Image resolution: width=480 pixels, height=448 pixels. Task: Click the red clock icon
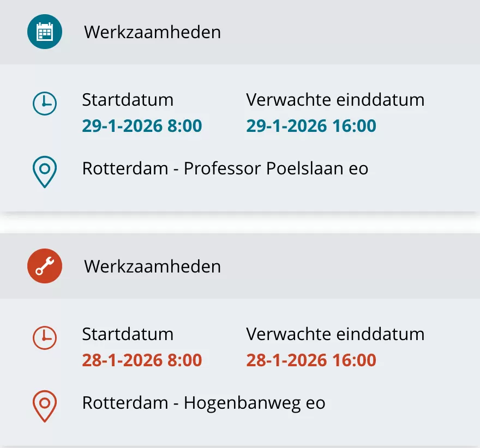[45, 337]
